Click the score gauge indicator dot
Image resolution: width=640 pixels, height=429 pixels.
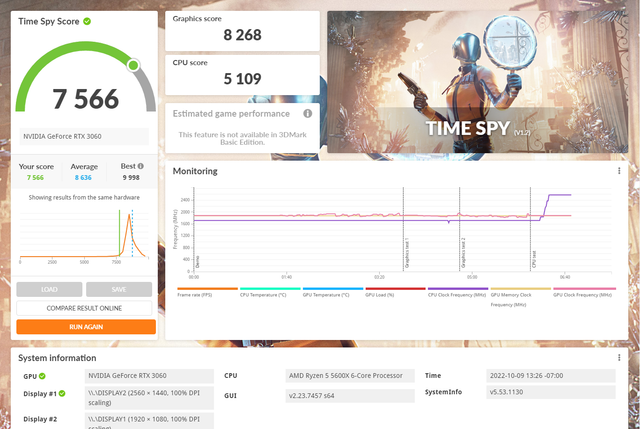(133, 65)
